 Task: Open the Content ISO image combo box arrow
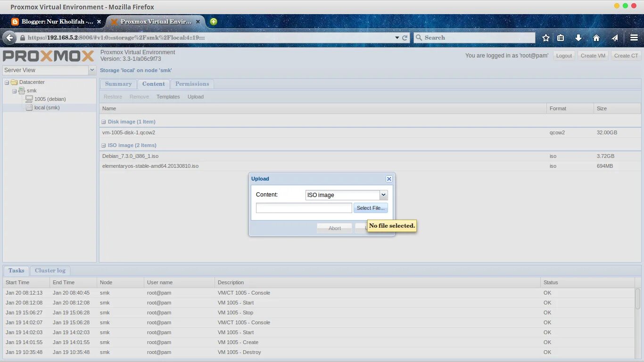tap(383, 195)
